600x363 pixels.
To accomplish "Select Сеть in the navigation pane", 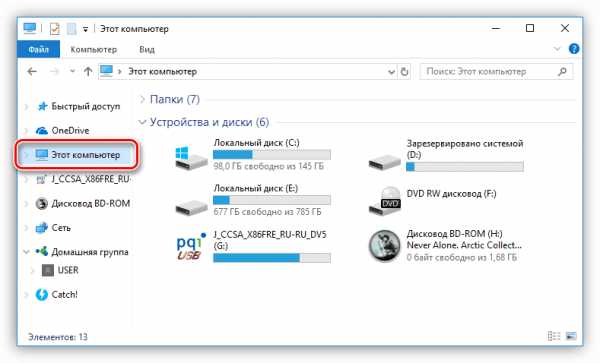I will (x=61, y=228).
